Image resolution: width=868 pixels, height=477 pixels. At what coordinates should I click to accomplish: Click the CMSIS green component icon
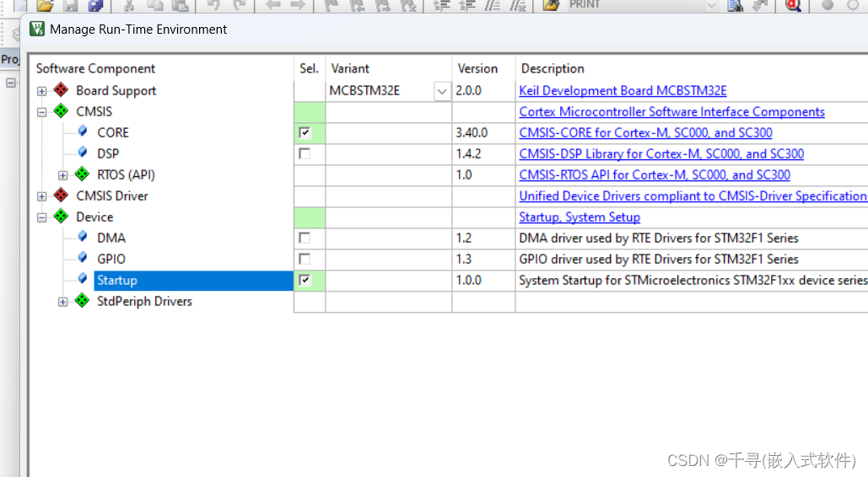tap(61, 110)
